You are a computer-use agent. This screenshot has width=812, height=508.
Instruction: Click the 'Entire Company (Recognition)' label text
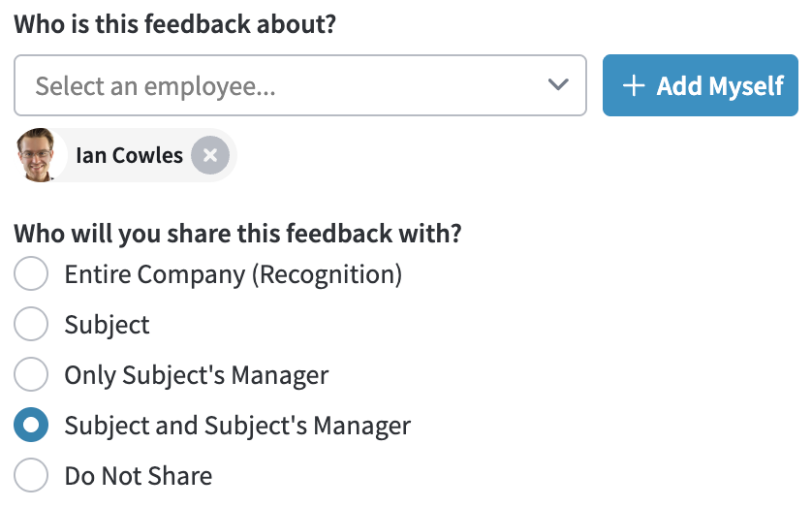[x=233, y=274]
